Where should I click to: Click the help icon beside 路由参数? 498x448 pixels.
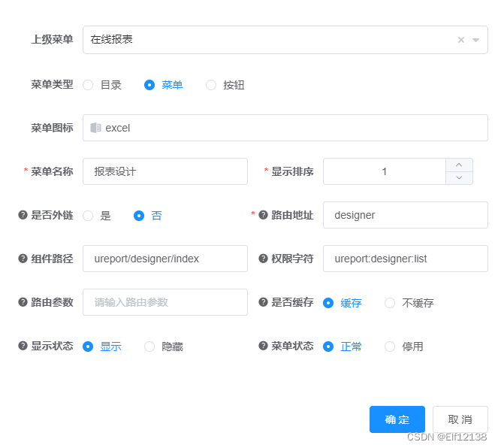[23, 302]
